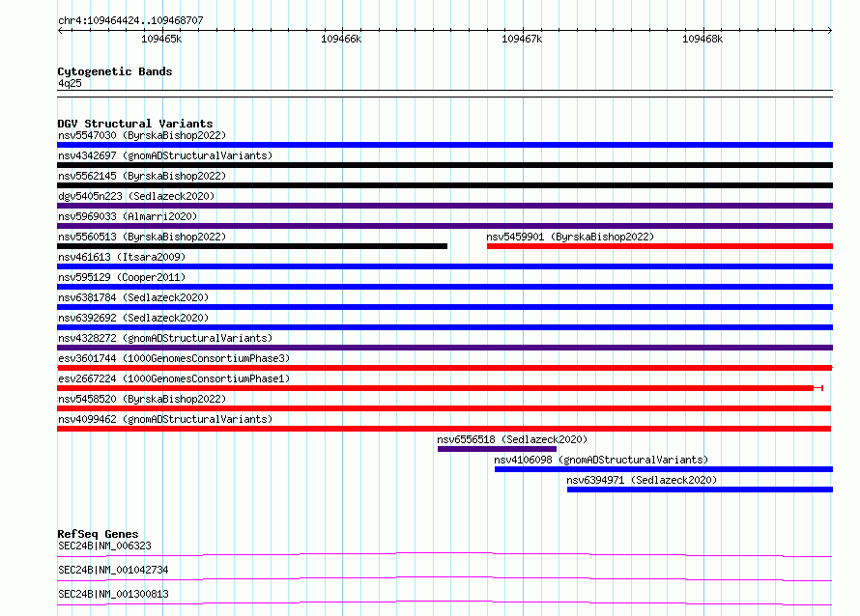Click the purple bar under nsv5969033
This screenshot has width=860, height=616.
point(444,226)
